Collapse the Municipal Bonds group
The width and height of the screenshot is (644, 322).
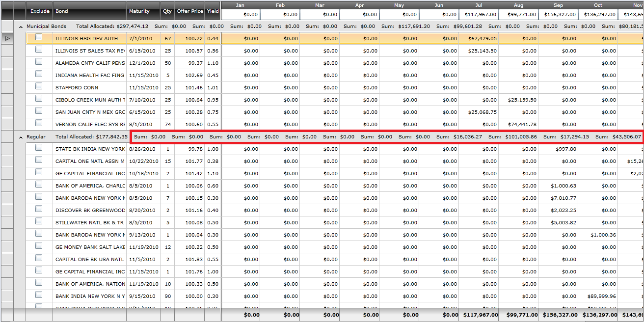tap(21, 27)
